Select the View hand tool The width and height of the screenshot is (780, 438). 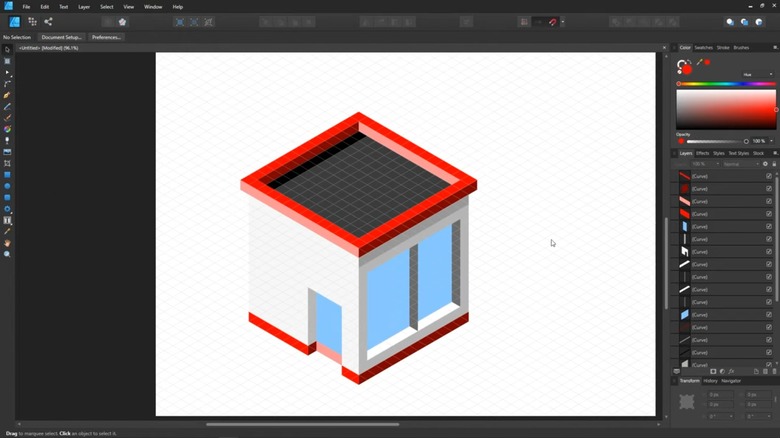pos(7,243)
